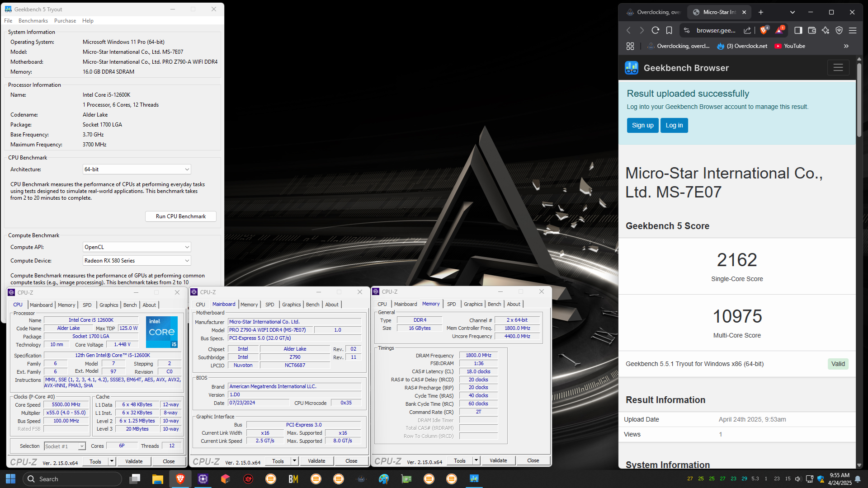Open the apps grid in bookmarks bar
The height and width of the screenshot is (488, 868).
[x=630, y=46]
